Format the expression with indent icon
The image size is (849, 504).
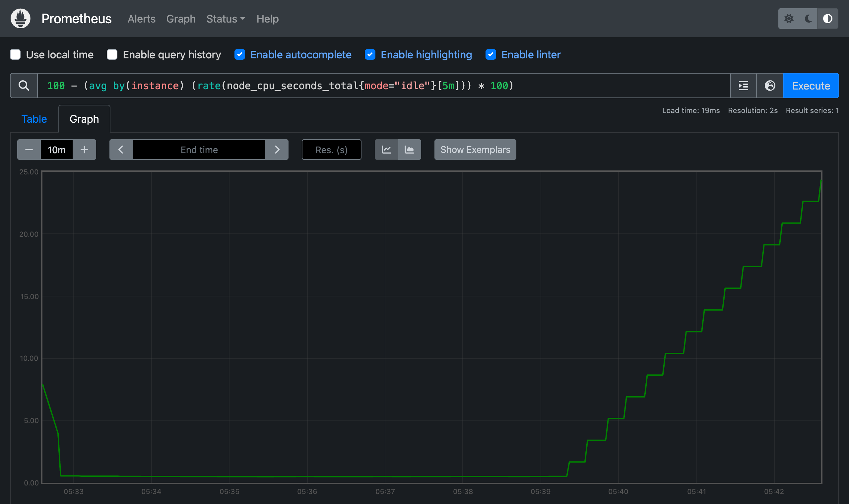click(x=744, y=86)
